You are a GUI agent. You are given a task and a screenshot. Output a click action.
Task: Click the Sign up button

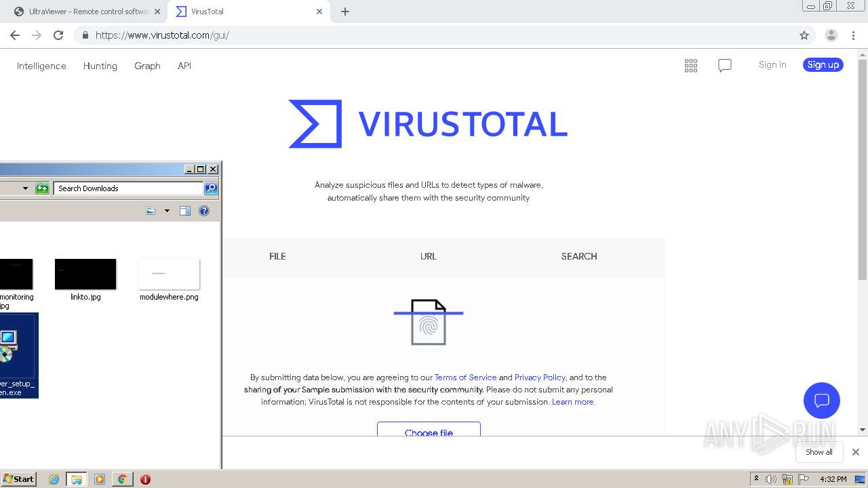823,65
